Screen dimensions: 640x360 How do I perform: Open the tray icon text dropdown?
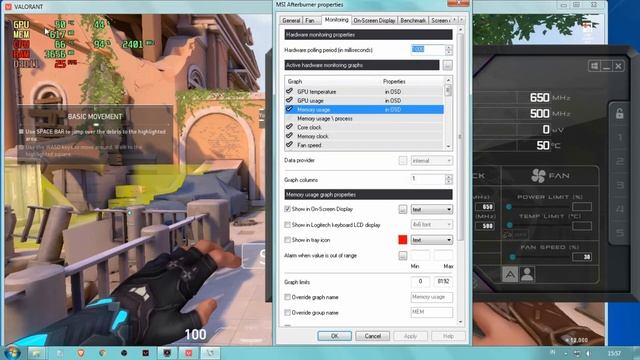431,240
